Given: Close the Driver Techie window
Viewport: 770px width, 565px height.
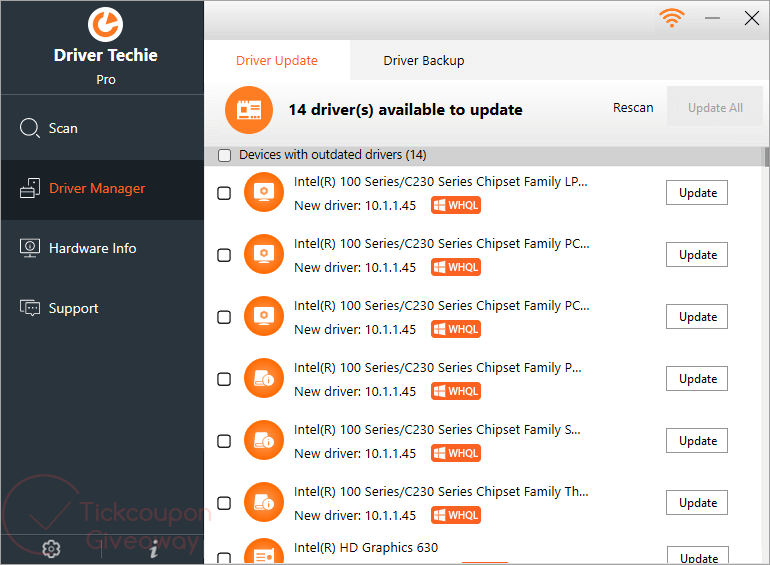Looking at the screenshot, I should click(x=751, y=18).
